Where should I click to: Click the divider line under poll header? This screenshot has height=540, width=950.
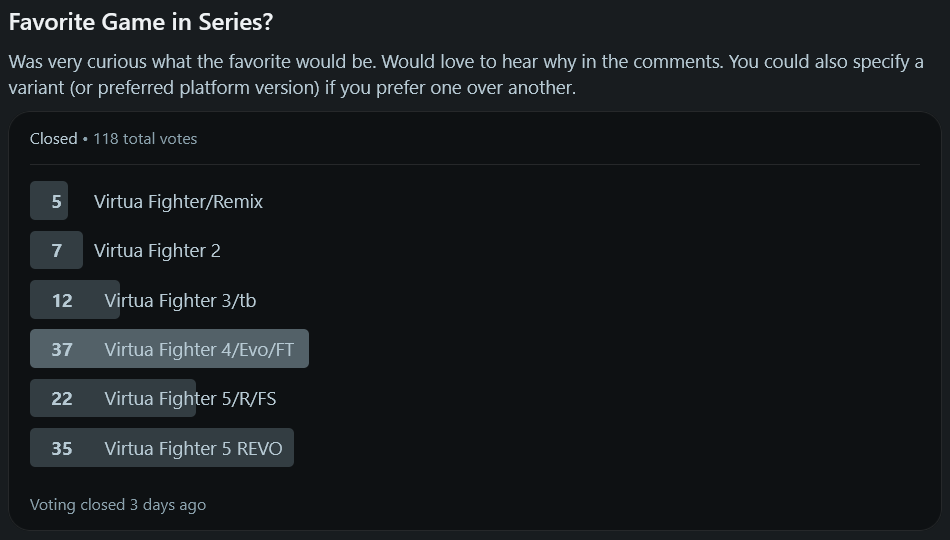[x=474, y=164]
